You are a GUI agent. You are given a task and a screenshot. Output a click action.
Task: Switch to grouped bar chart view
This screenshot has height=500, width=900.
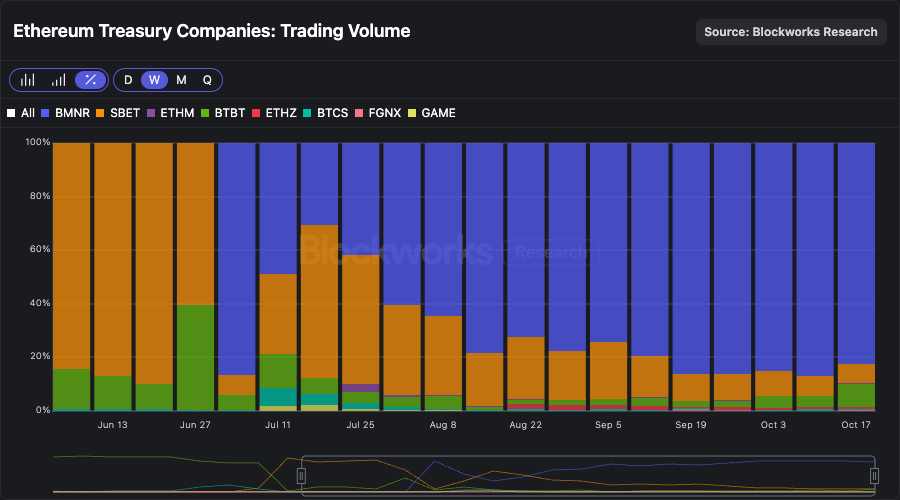[28, 80]
